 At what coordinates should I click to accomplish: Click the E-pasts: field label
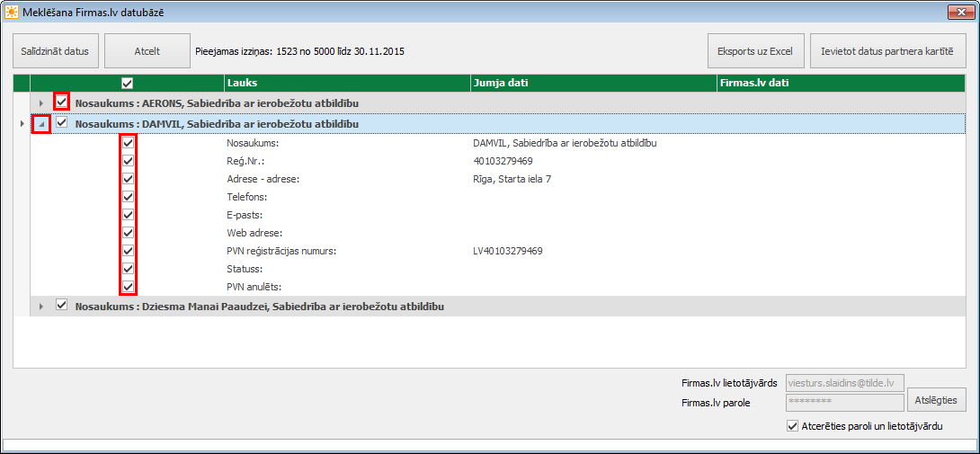click(x=245, y=215)
